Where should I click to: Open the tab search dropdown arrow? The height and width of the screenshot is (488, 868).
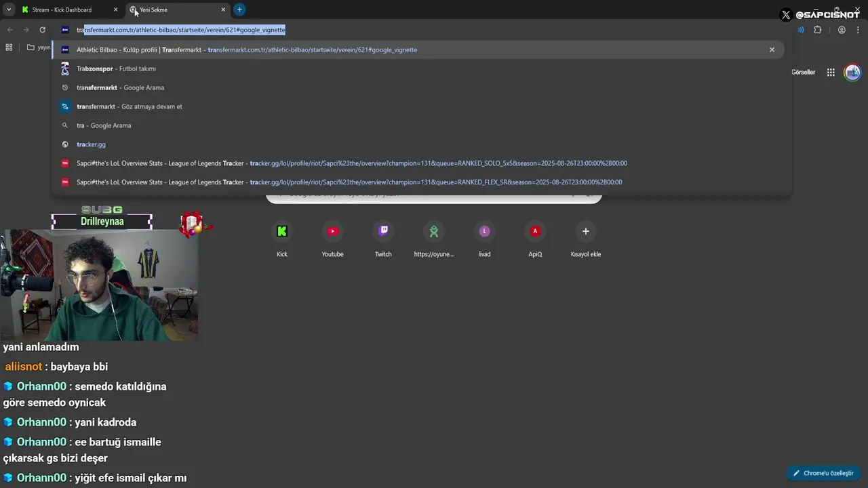(9, 9)
